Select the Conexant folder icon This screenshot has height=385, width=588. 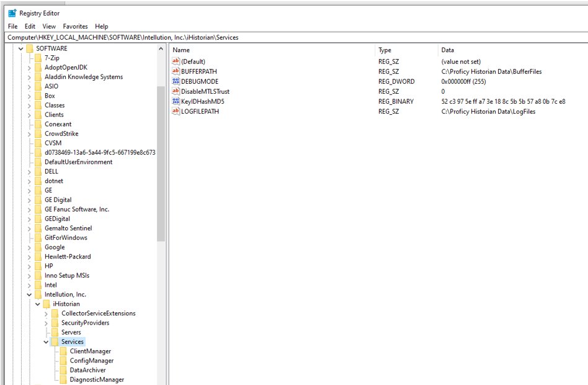pyautogui.click(x=38, y=124)
